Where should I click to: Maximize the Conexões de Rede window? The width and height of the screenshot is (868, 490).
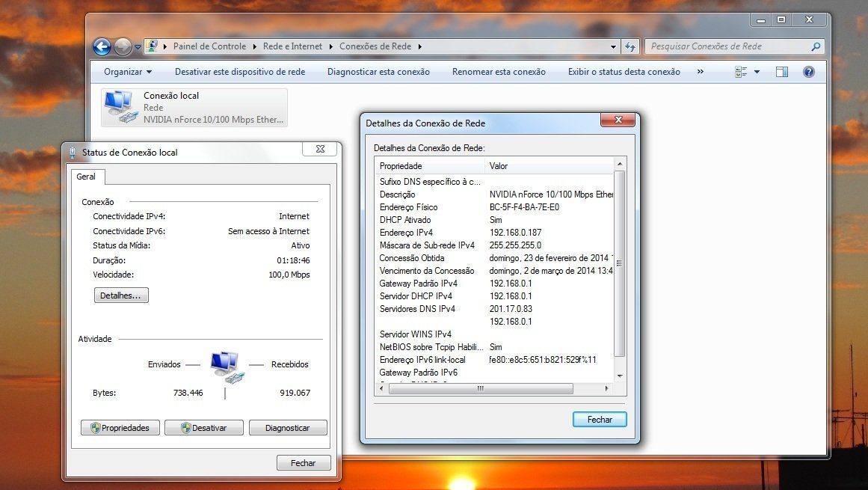781,20
